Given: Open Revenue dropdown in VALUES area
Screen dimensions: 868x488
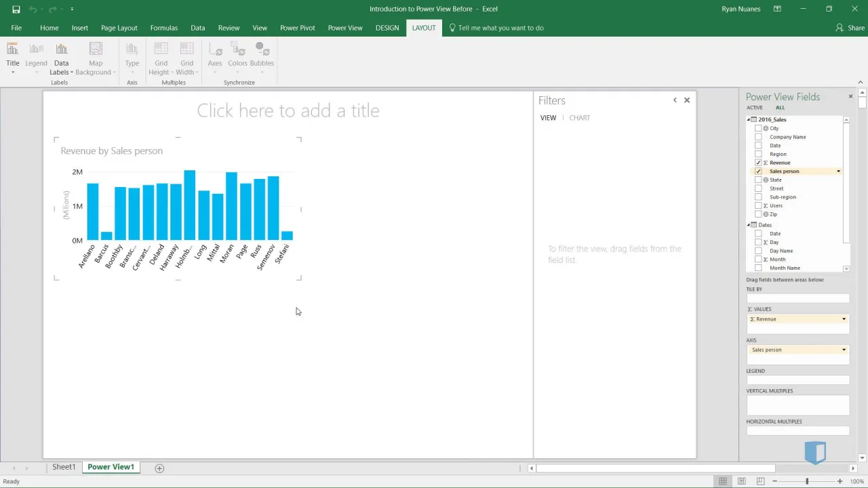Looking at the screenshot, I should point(844,319).
